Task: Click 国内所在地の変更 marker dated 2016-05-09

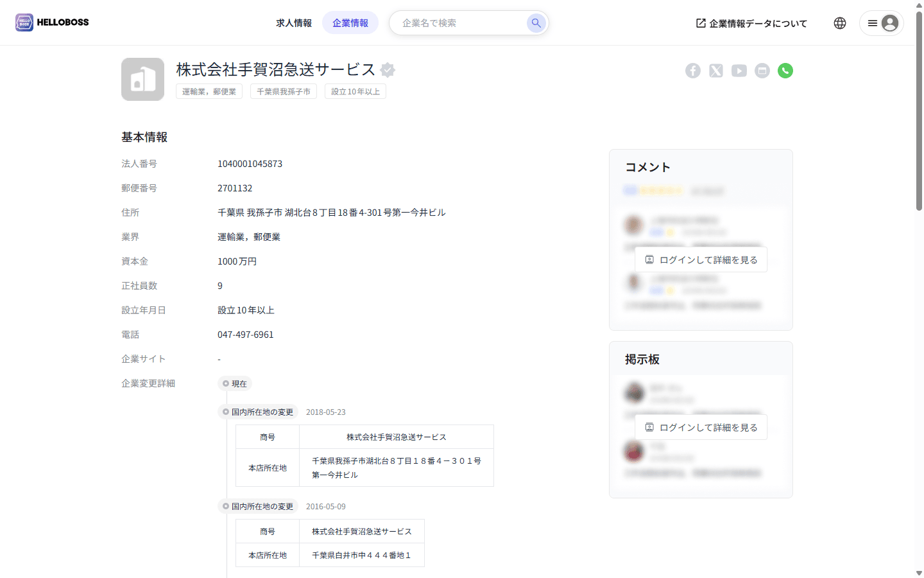Action: point(258,506)
